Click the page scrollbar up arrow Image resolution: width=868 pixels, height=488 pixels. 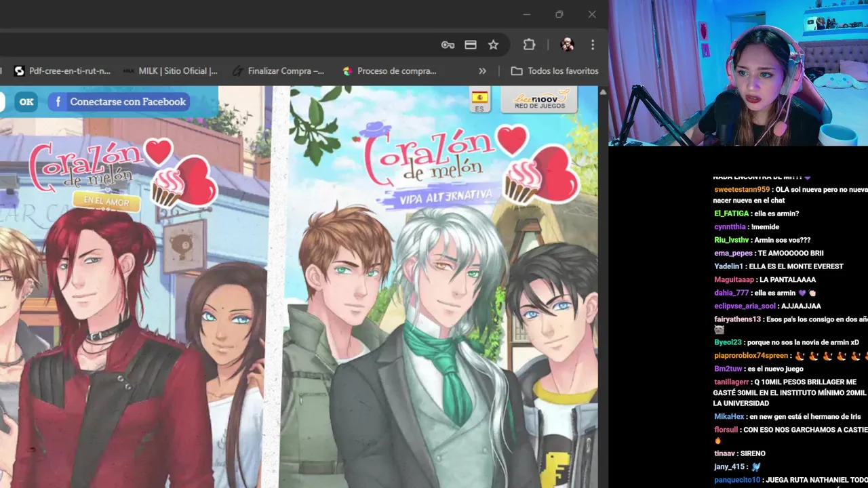(603, 91)
